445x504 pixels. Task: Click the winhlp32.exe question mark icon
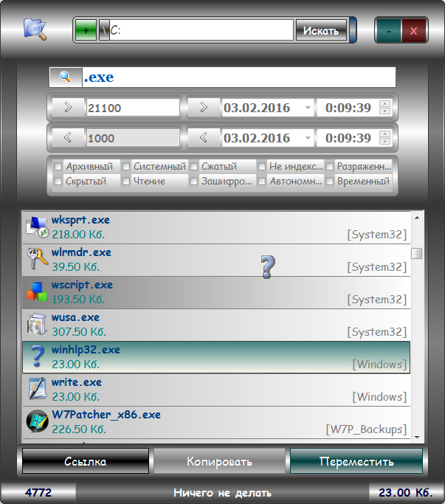36,357
